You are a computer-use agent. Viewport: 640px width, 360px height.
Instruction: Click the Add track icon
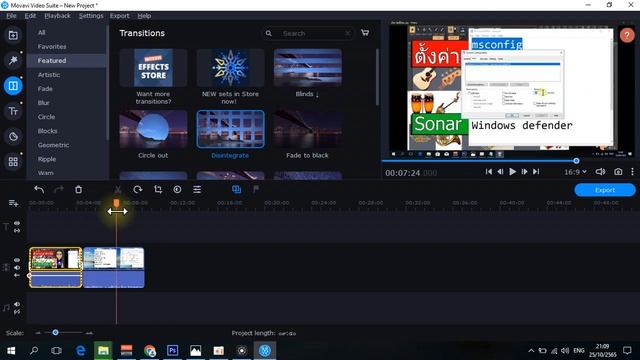(13, 203)
